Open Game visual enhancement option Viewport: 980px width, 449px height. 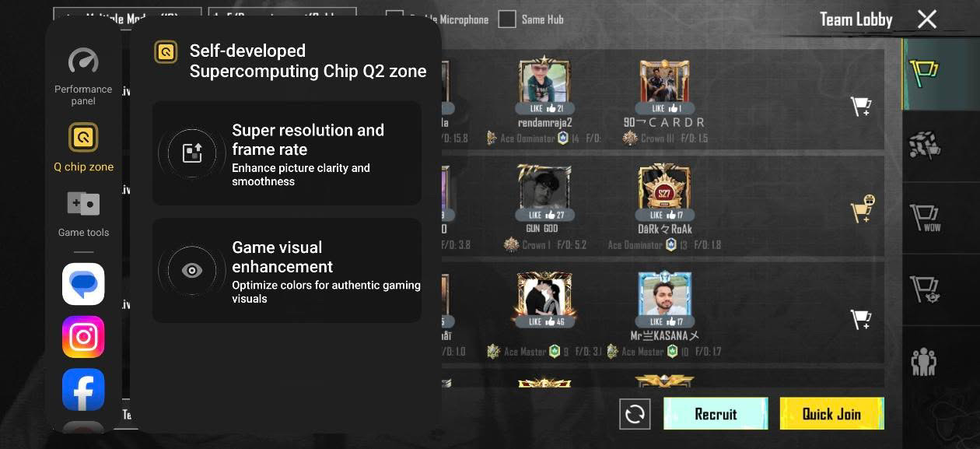point(286,270)
